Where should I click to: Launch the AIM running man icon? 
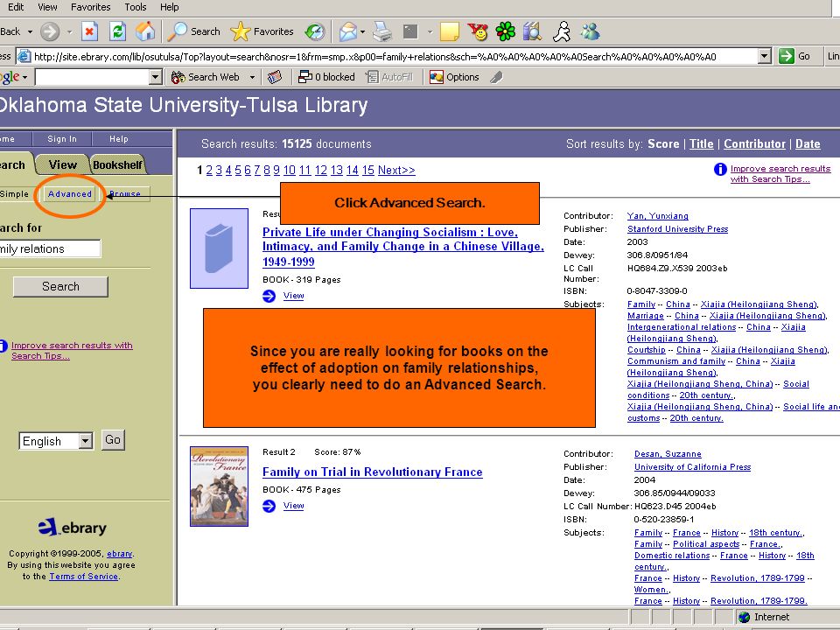(562, 31)
